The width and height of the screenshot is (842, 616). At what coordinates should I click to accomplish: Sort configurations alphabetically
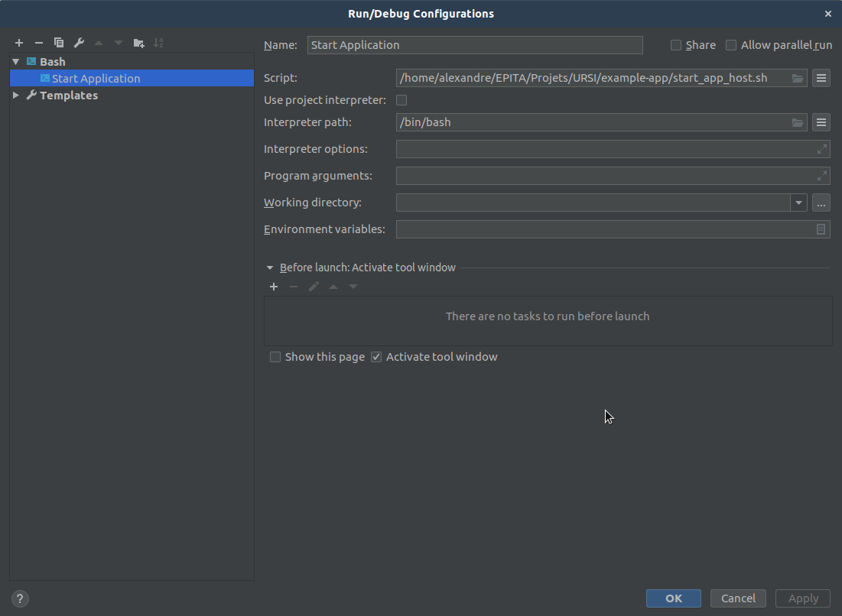click(158, 43)
